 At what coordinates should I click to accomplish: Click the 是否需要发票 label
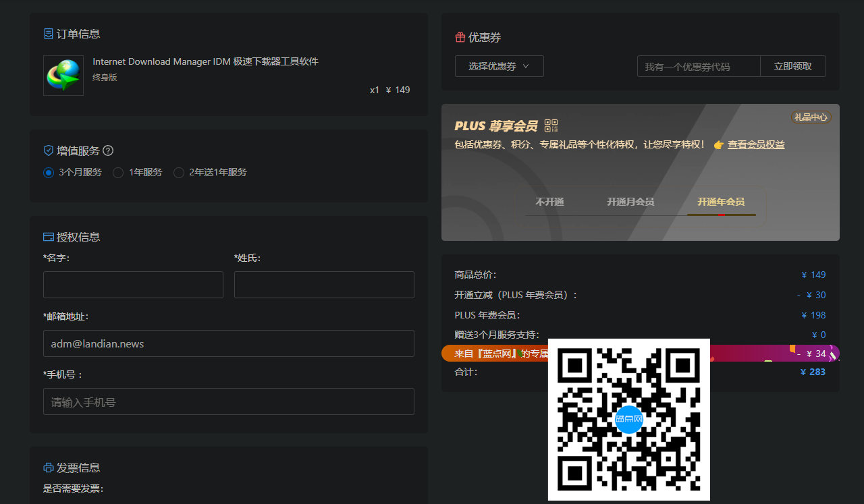point(73,488)
